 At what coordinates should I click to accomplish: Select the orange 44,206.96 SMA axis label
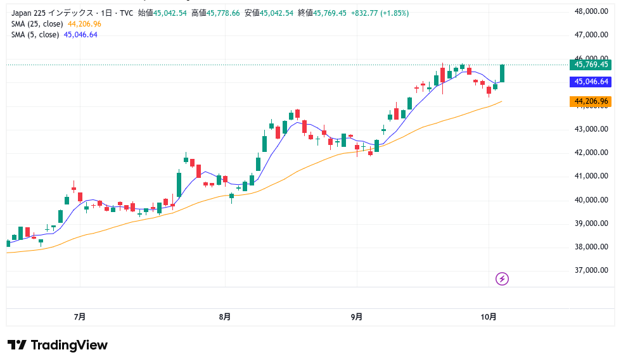[591, 101]
